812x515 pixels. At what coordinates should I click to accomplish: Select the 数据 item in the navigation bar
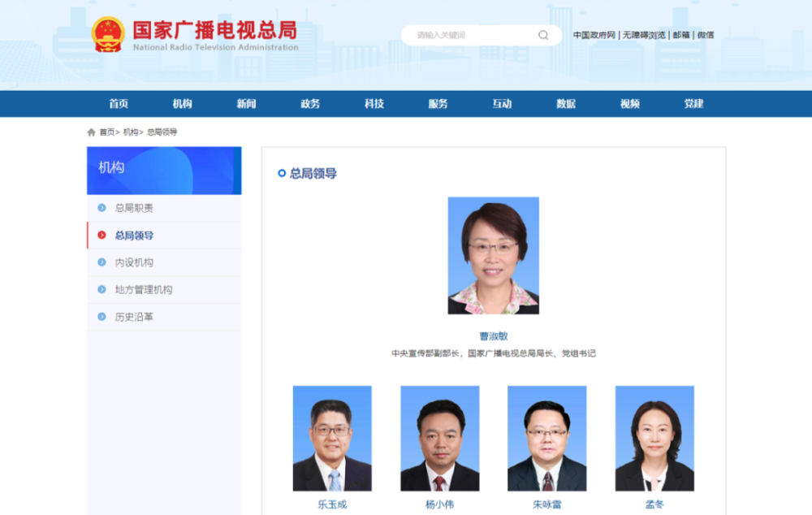[566, 104]
